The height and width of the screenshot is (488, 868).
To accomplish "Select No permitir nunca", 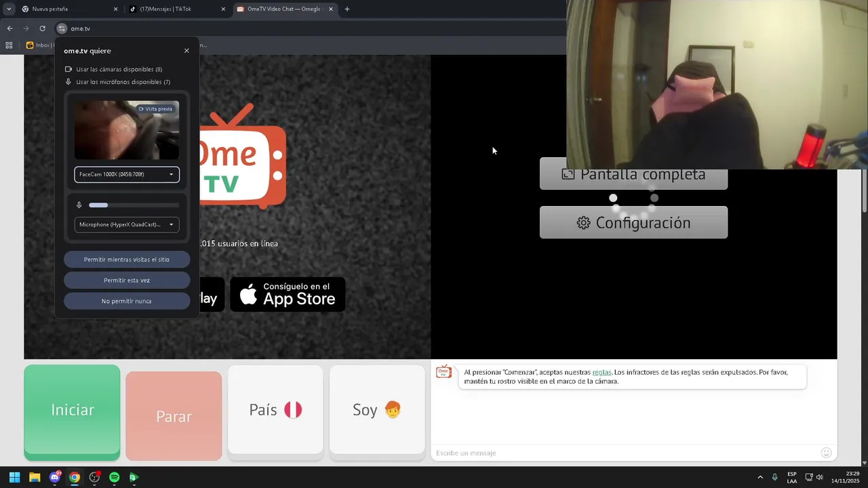I will [x=127, y=301].
